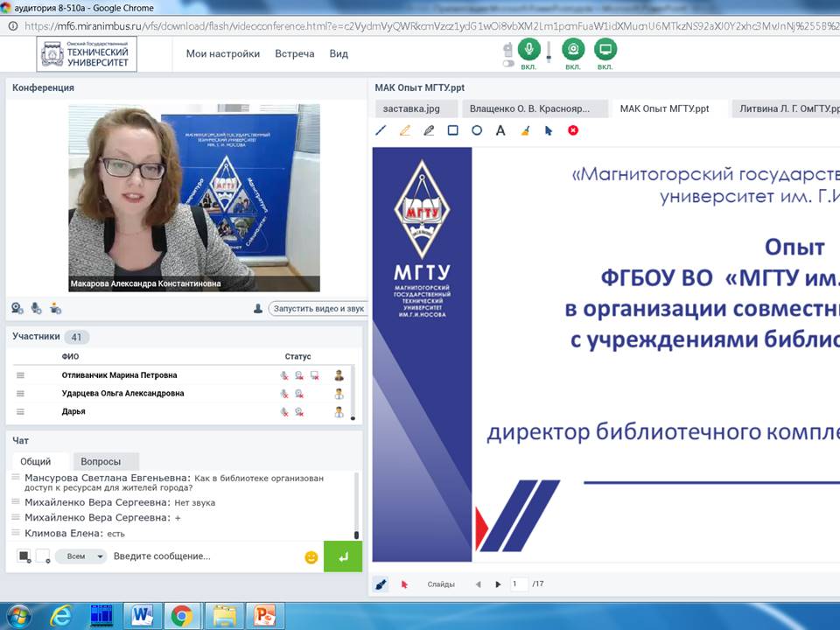The image size is (840, 630).
Task: Select the line drawing tool
Action: [381, 130]
